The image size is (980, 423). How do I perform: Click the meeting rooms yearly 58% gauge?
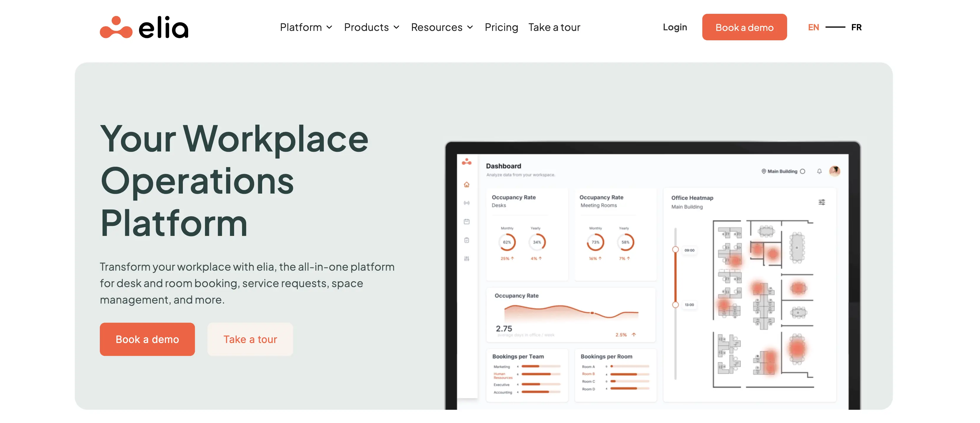[x=625, y=242]
